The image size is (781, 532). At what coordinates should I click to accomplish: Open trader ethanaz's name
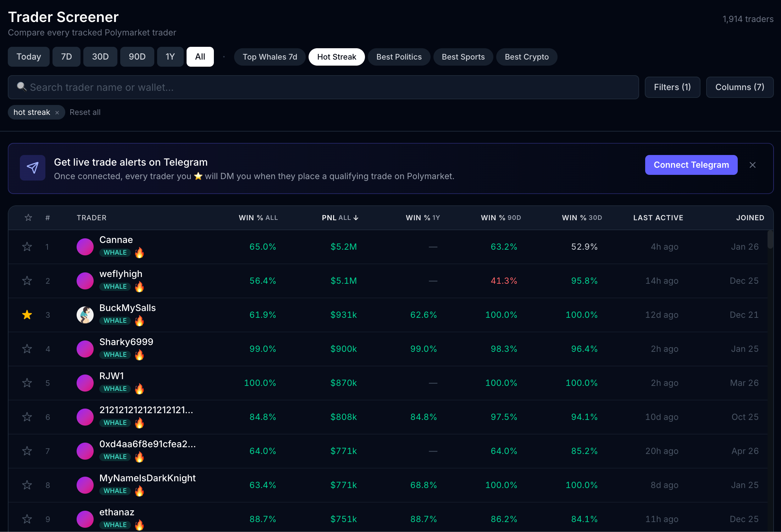tap(117, 512)
